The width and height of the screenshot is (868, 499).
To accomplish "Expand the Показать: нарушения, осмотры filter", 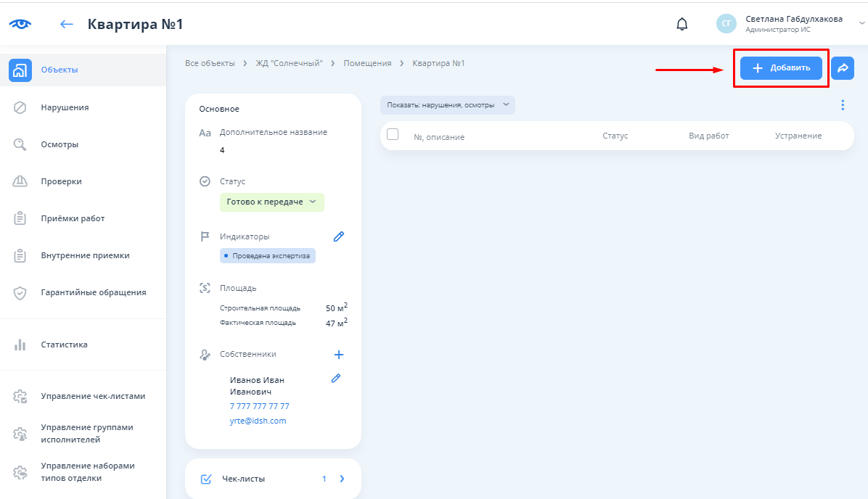I will coord(447,105).
